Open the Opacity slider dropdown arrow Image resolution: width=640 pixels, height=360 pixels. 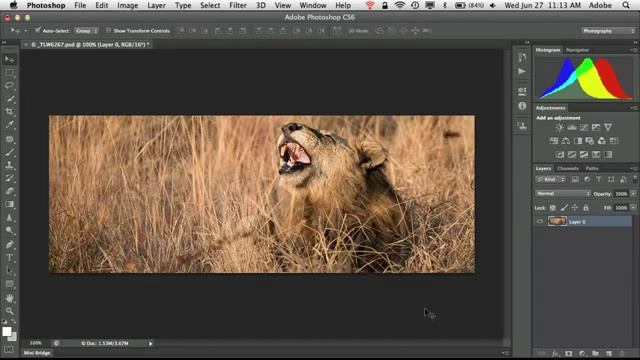(x=633, y=193)
